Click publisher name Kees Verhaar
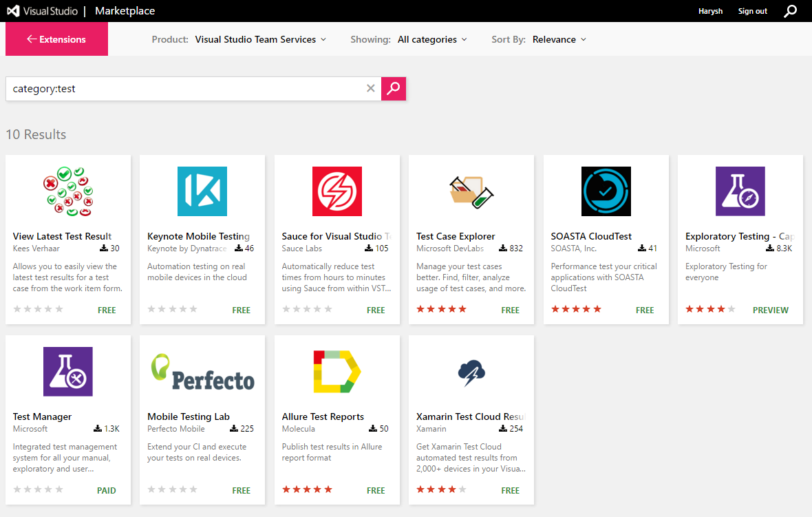 coord(36,248)
